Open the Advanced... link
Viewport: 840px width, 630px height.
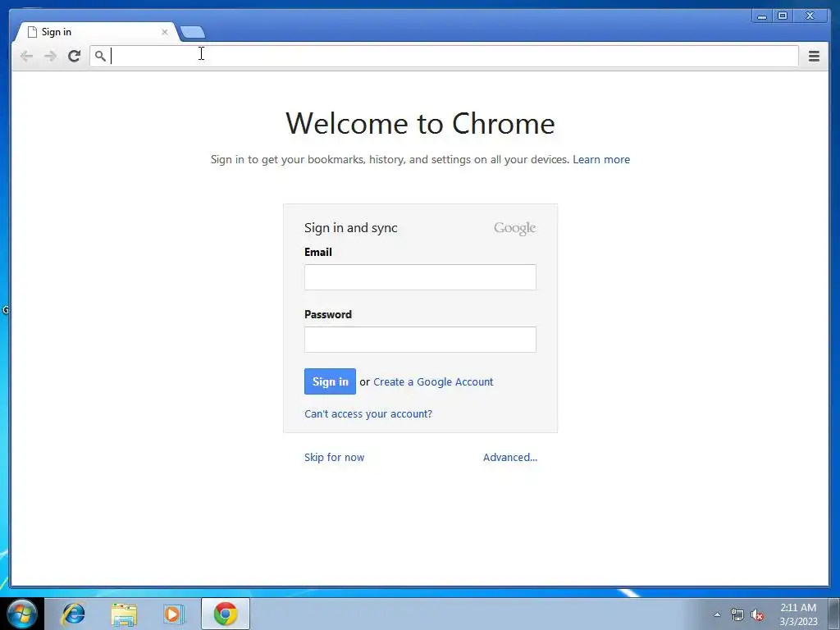pos(510,458)
